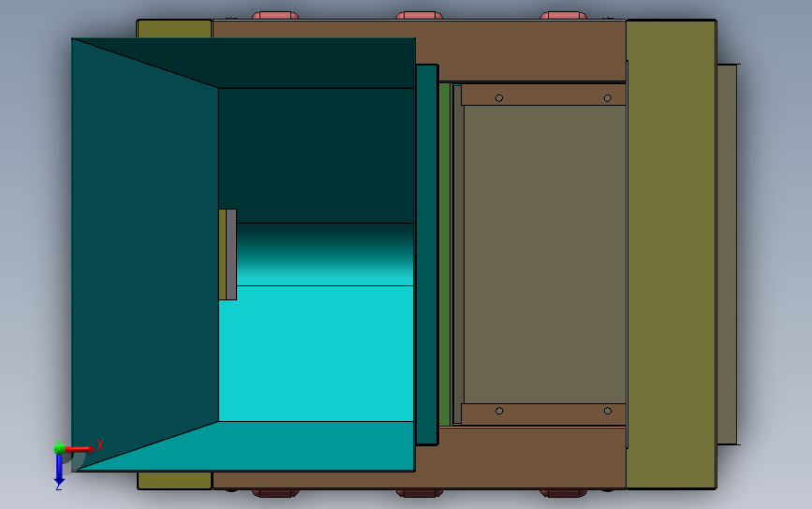Select the small gray block inside the hopper

pos(231,254)
